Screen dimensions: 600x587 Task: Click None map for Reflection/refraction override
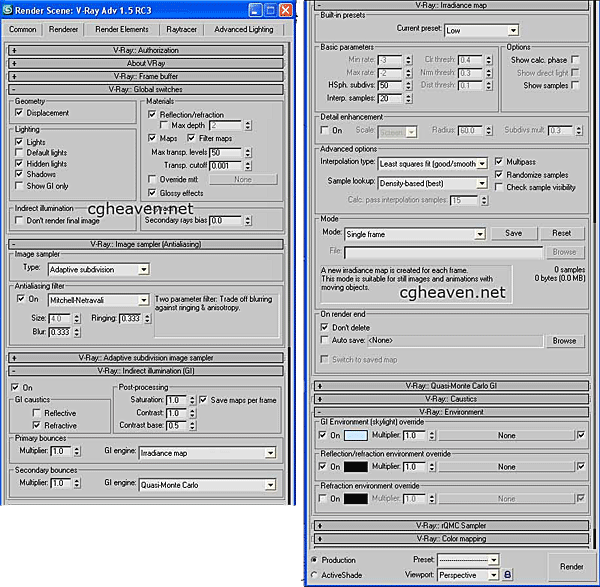[506, 467]
